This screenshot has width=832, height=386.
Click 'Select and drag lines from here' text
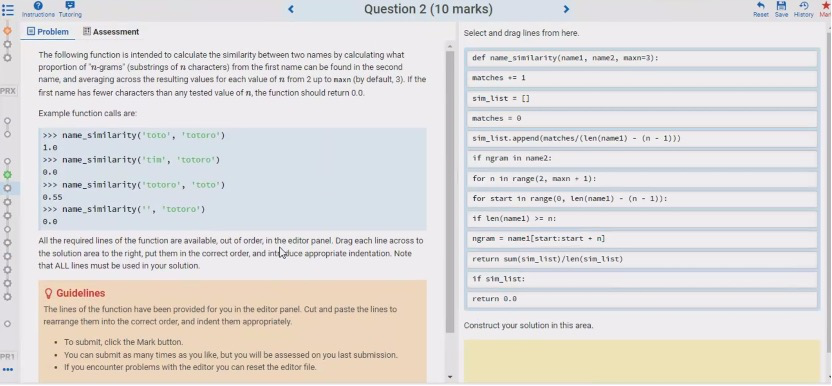(x=521, y=33)
